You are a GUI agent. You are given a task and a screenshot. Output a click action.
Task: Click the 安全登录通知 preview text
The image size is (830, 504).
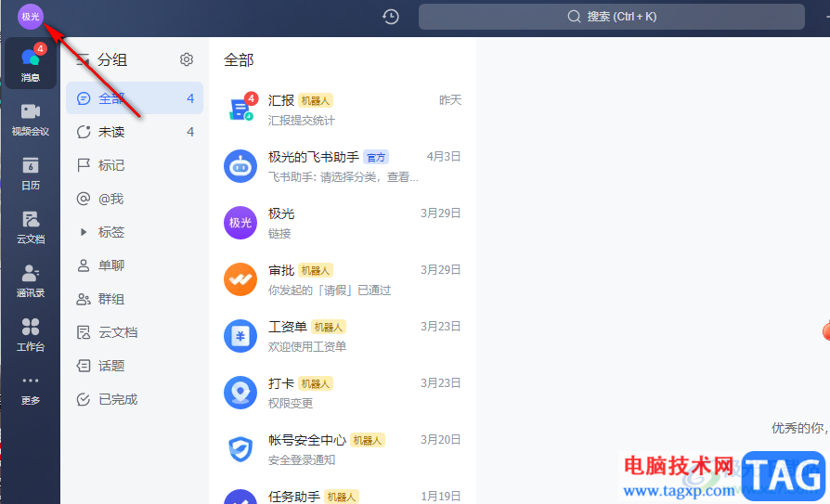pyautogui.click(x=301, y=459)
